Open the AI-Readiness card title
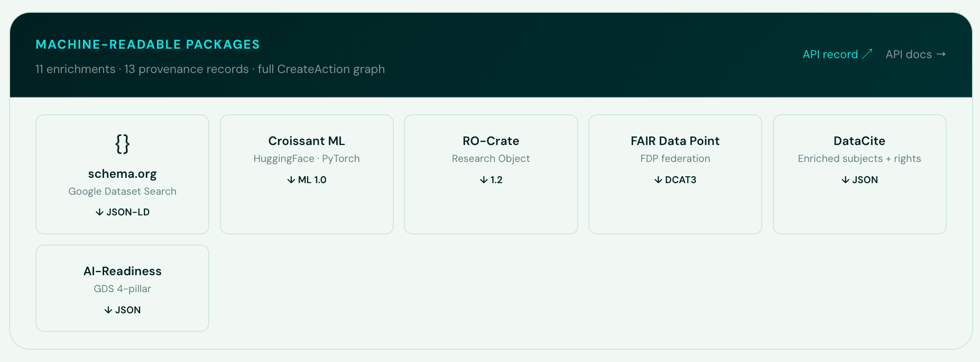Viewport: 980px width, 362px height. [122, 271]
